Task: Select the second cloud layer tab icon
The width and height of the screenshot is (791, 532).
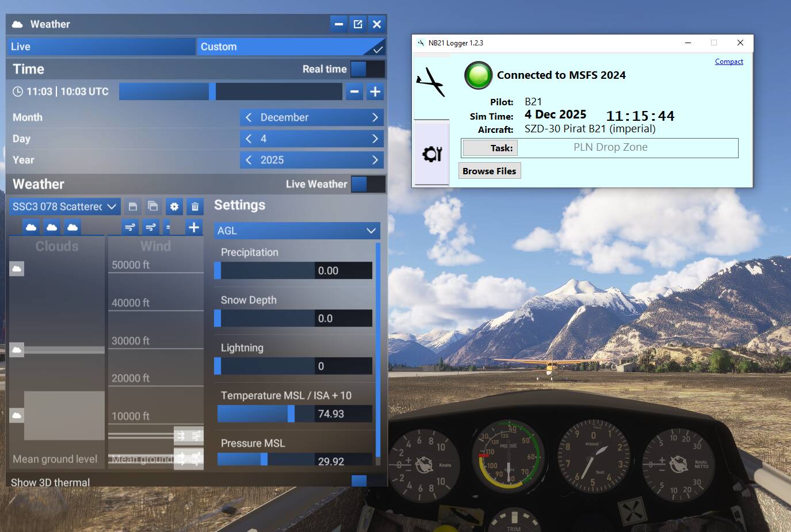Action: (x=52, y=227)
